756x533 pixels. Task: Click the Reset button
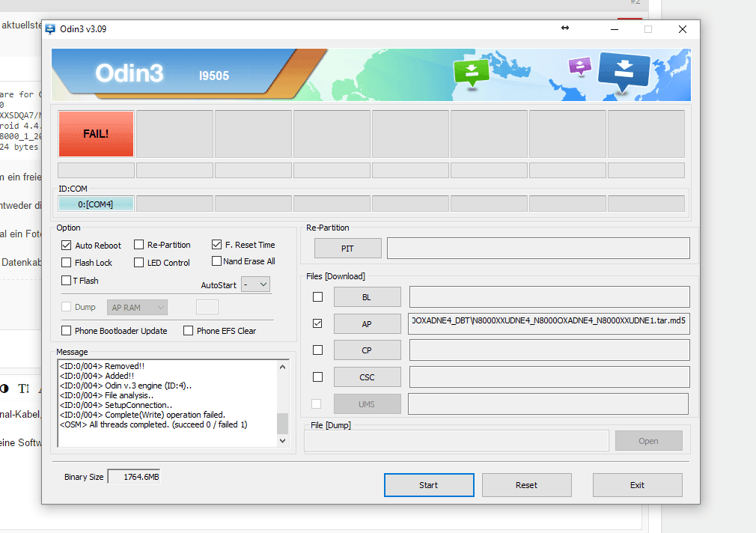(526, 485)
